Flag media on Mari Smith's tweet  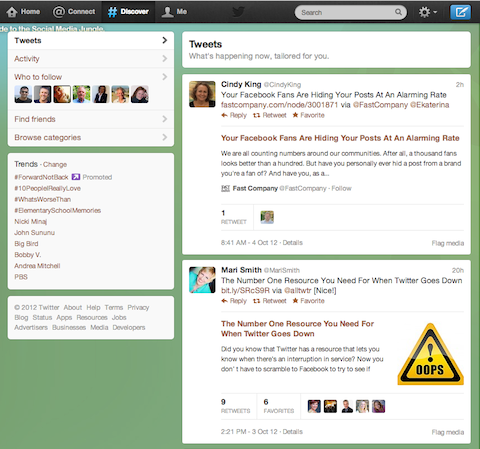tap(448, 432)
